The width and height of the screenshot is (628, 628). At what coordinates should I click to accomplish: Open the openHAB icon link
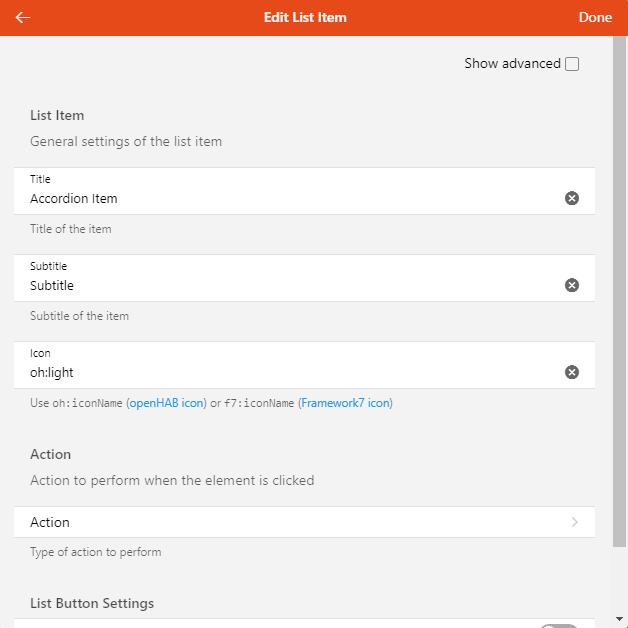pyautogui.click(x=166, y=403)
